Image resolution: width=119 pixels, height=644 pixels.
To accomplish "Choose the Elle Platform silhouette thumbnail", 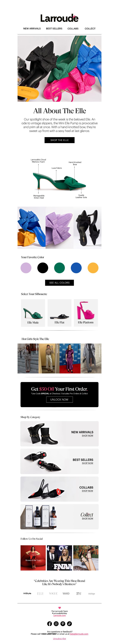I will coord(86,313).
